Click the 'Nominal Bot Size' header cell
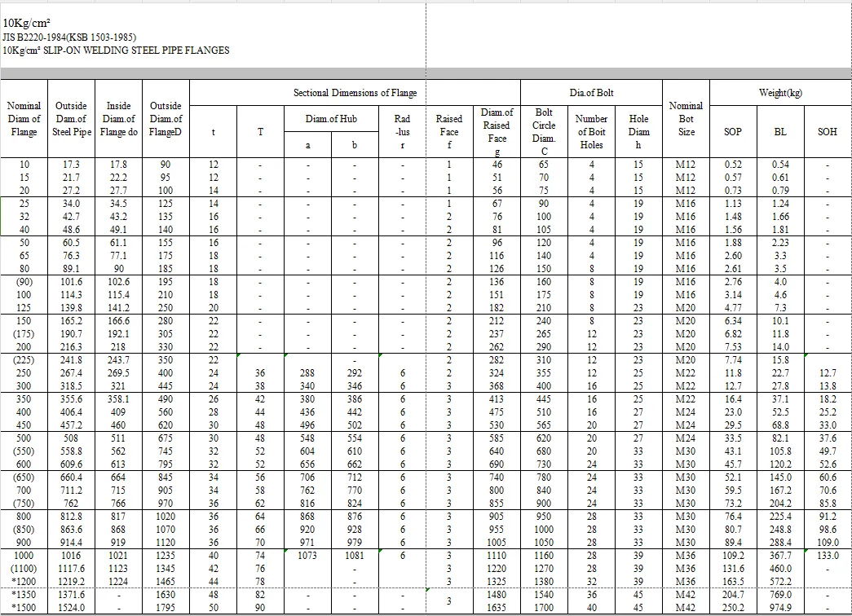The width and height of the screenshot is (852, 616). [x=686, y=119]
